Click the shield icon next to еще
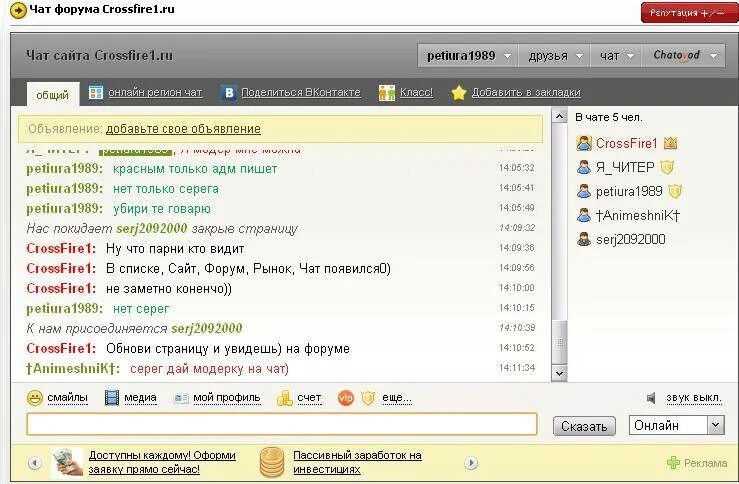The width and height of the screenshot is (739, 484). point(368,398)
